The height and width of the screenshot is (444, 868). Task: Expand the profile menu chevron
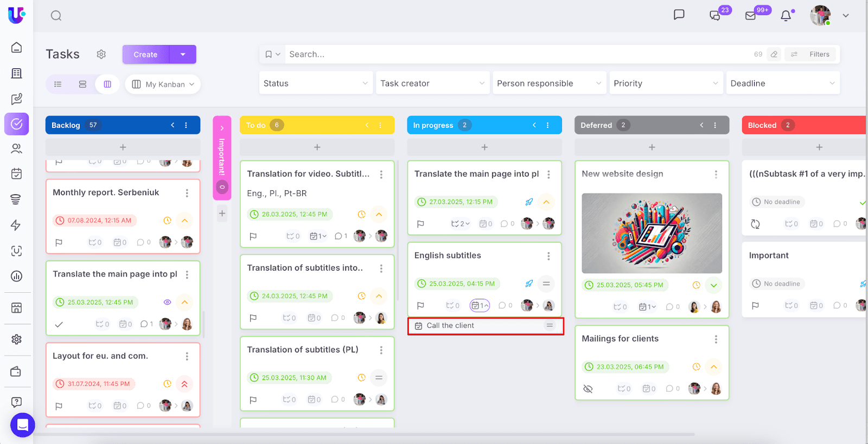click(x=846, y=16)
